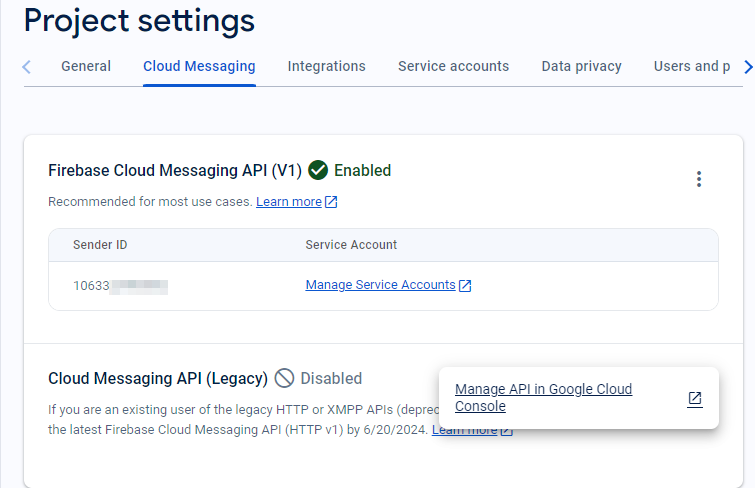
Task: Click the Disabled status icon for Legacy API
Action: point(285,379)
